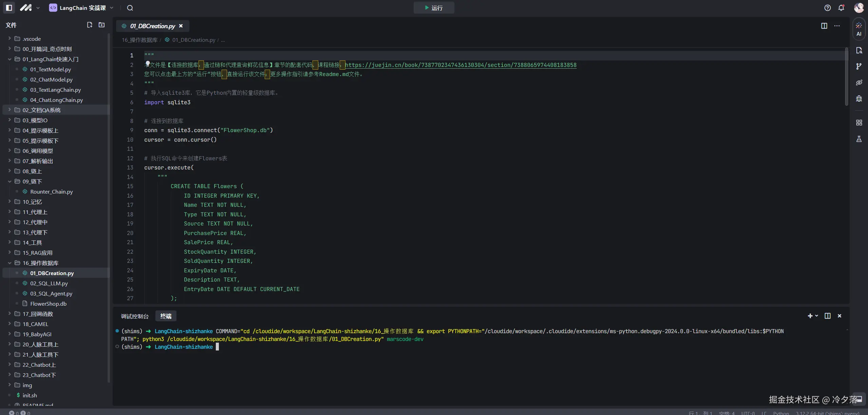Viewport: 868px width, 415px height.
Task: Open the extensions grid icon
Action: point(859,123)
